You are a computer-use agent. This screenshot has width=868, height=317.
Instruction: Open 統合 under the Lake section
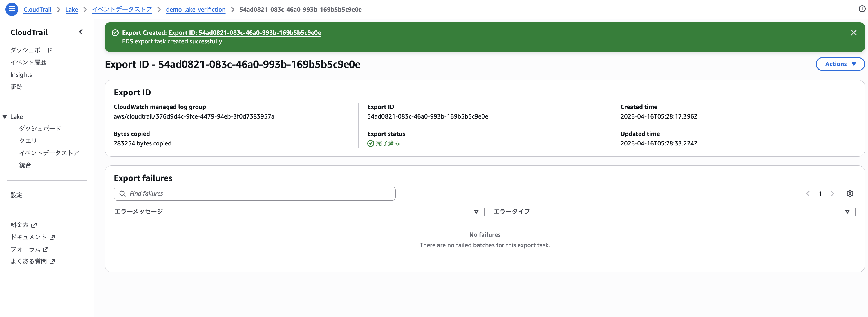click(25, 165)
